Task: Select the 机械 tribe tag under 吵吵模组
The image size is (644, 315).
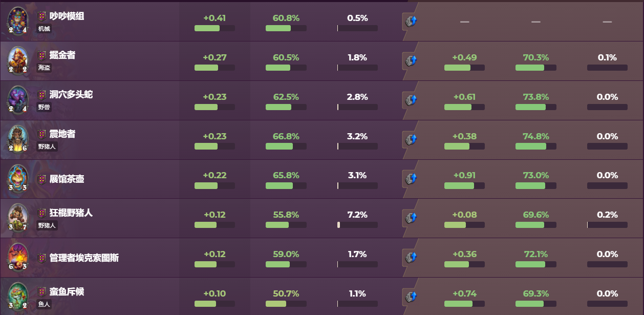Action: (x=45, y=29)
